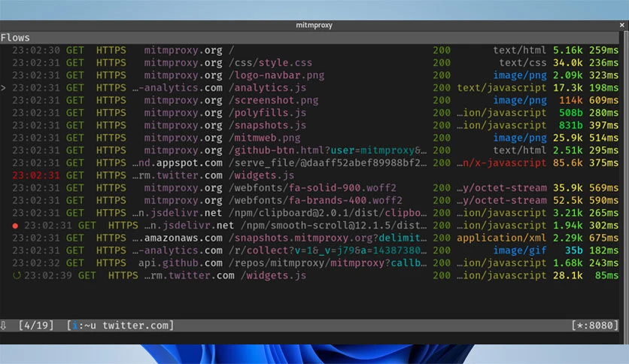The image size is (629, 364).
Task: Select the red-timestamped twitter.com /widgets.js flow
Action: (x=309, y=175)
